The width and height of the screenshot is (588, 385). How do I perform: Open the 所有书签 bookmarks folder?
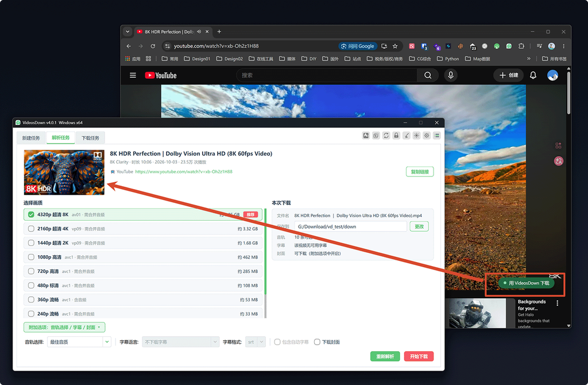click(554, 59)
